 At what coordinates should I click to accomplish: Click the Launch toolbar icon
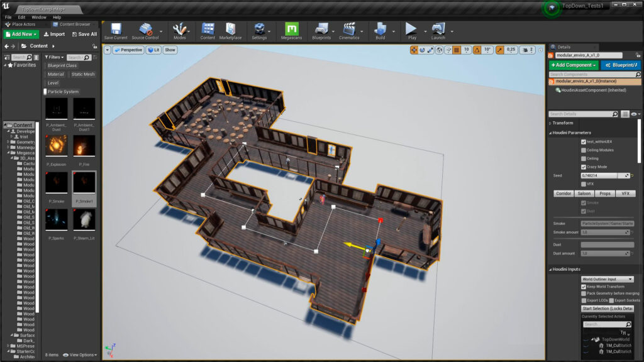(438, 31)
